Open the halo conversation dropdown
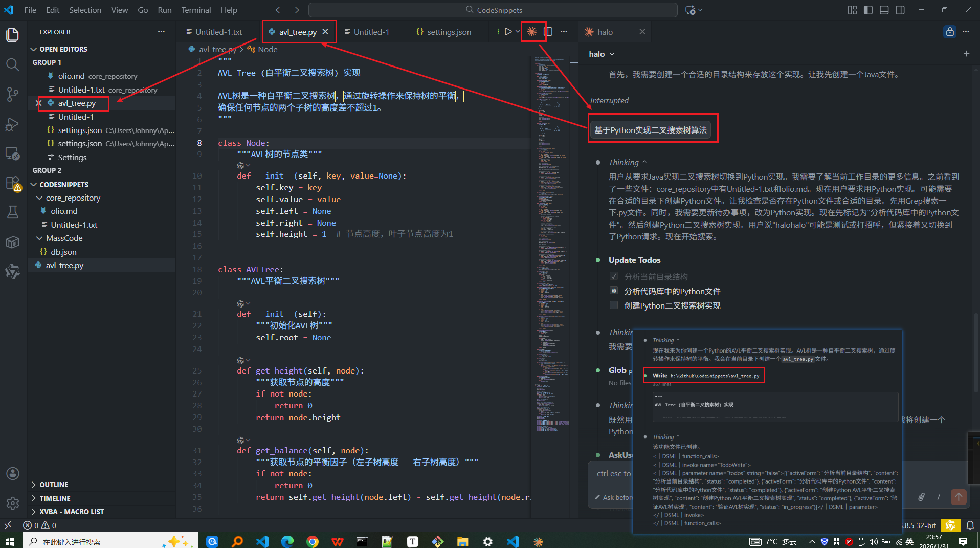980x548 pixels. 602,54
